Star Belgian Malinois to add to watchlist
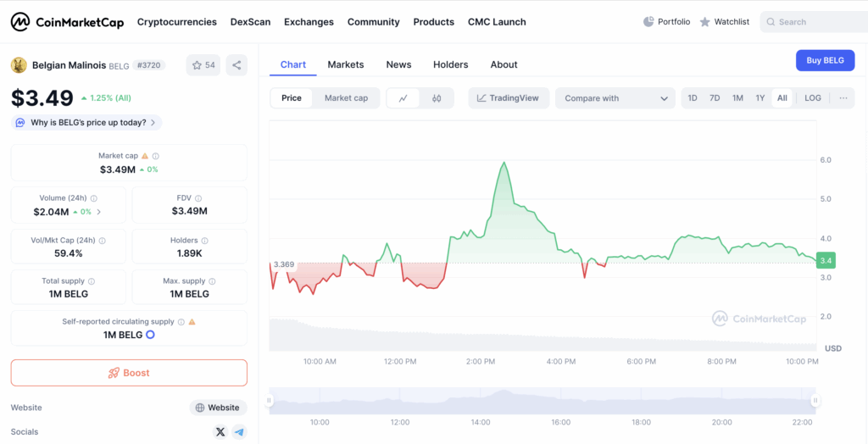868x444 pixels. 203,65
